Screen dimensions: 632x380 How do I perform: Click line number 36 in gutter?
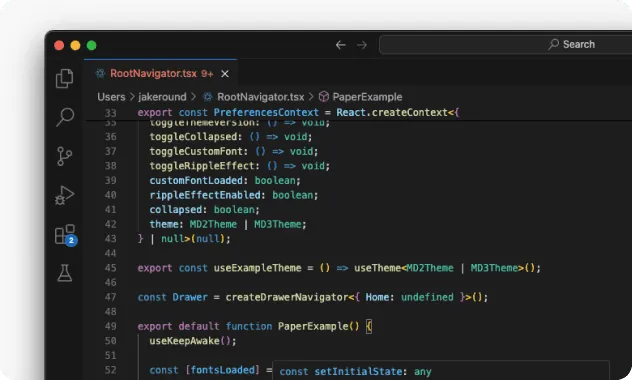pos(110,137)
